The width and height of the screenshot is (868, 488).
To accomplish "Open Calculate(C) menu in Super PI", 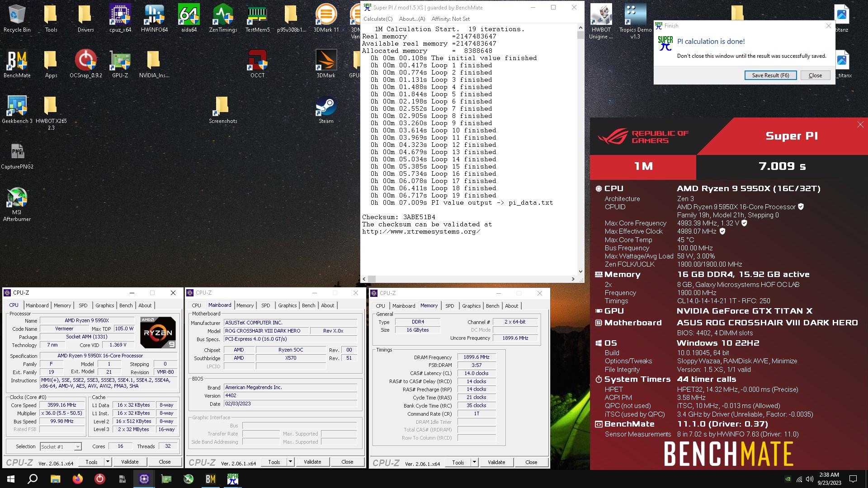I will click(x=378, y=19).
